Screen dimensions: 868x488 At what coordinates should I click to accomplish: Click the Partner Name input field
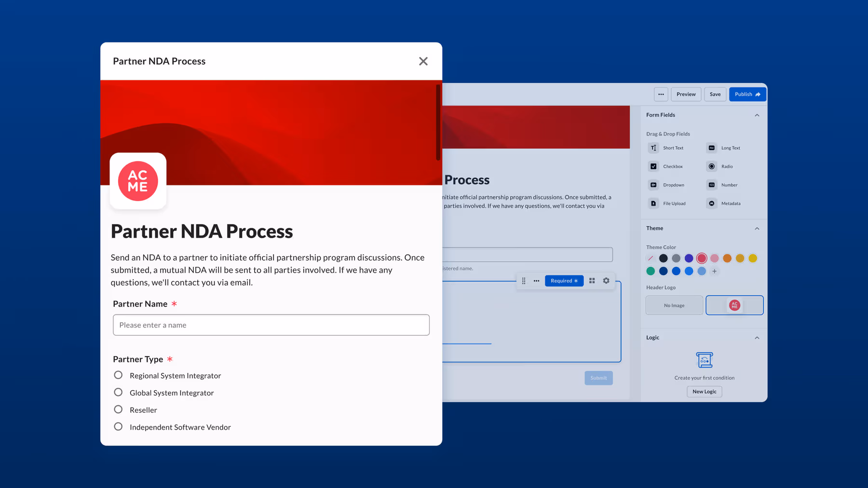click(271, 325)
